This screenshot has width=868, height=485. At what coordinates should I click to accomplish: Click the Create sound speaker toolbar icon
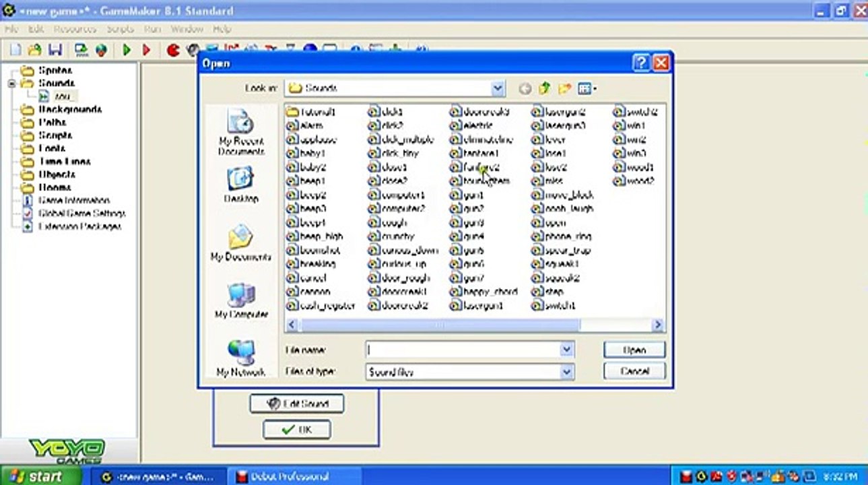pos(193,49)
